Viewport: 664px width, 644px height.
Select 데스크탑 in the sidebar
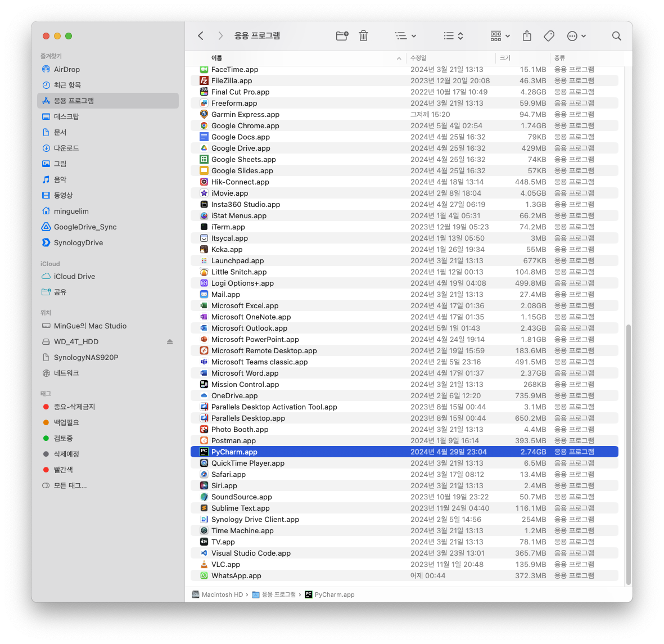point(108,116)
